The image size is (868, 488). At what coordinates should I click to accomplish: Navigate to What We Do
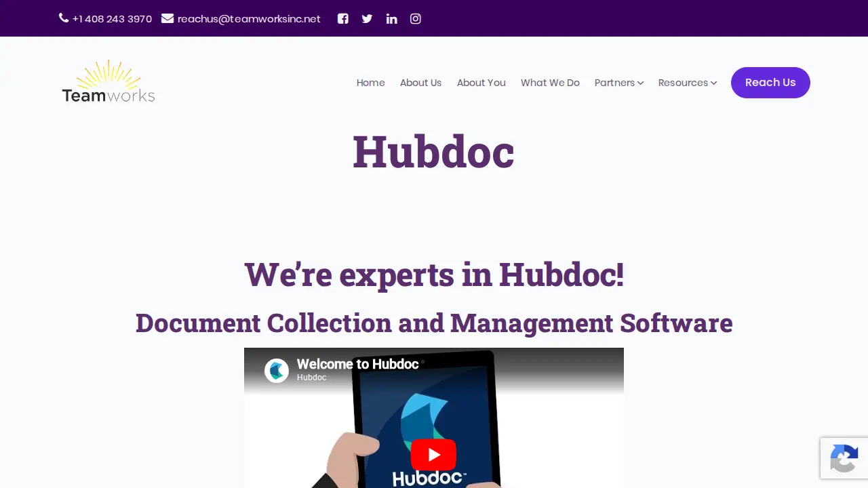[x=550, y=83]
